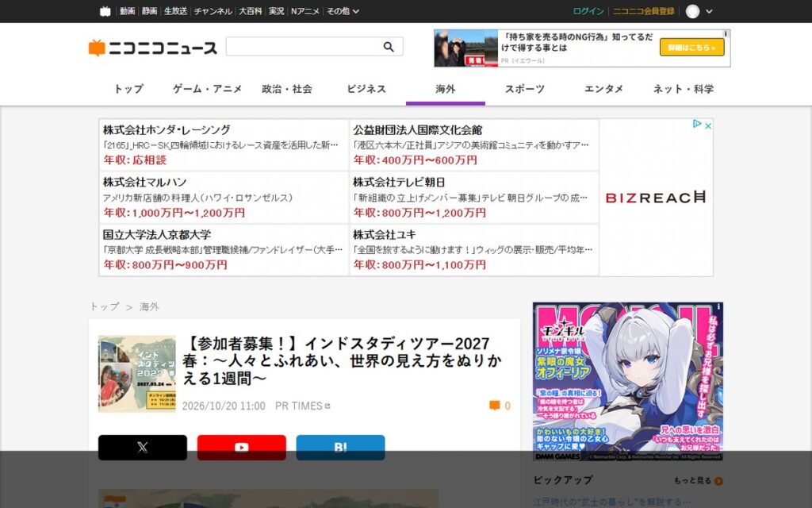The height and width of the screenshot is (508, 812).
Task: Open 株式会社テレビ朝日 job listing
Action: coord(474,198)
